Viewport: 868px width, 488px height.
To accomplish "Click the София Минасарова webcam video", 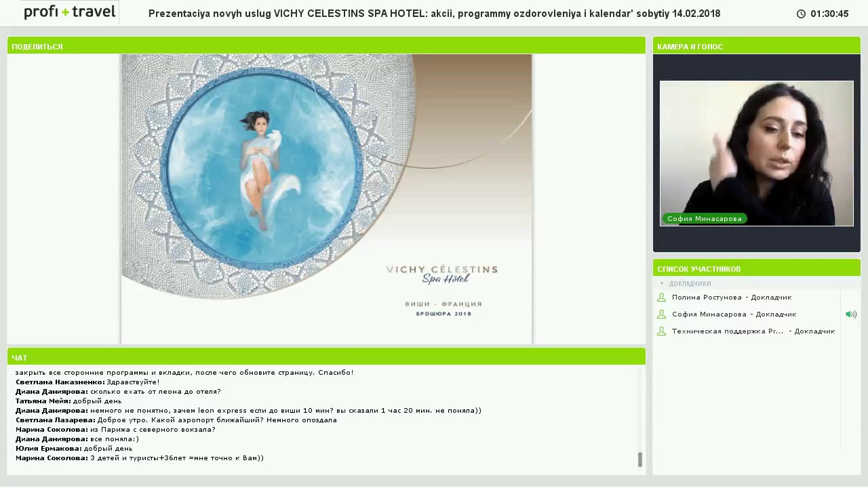I will pyautogui.click(x=757, y=153).
